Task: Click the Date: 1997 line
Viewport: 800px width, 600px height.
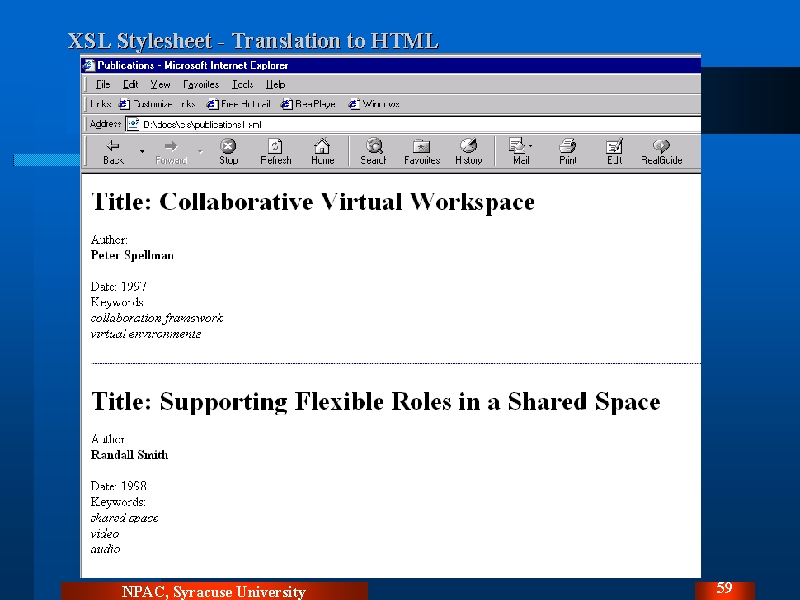Action: [119, 286]
